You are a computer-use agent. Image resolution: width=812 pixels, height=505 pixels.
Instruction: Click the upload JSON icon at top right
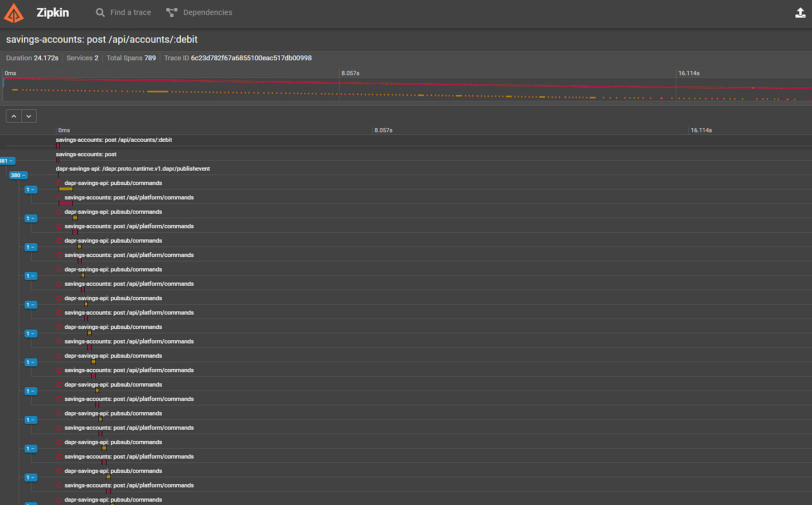(x=800, y=13)
